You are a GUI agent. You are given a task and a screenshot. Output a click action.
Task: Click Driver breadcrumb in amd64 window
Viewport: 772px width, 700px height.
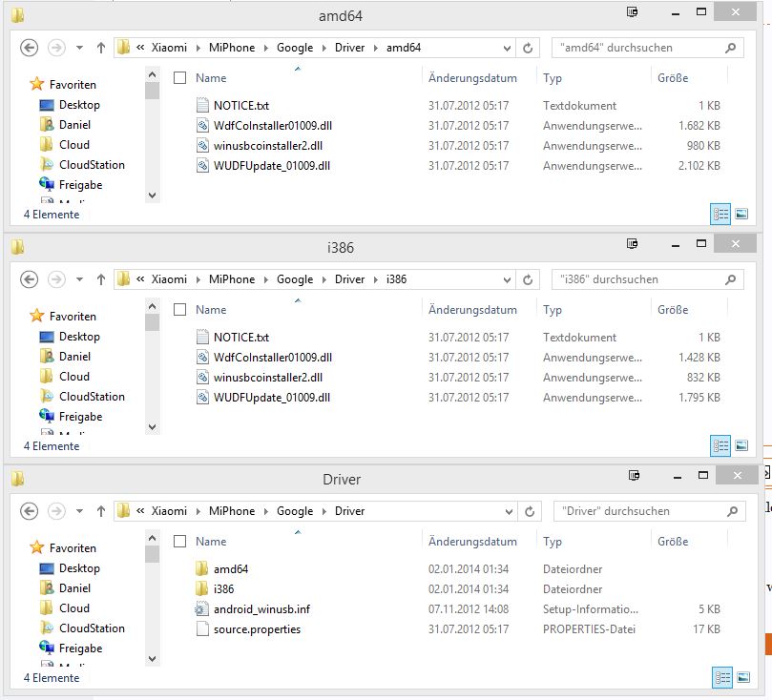tap(349, 48)
